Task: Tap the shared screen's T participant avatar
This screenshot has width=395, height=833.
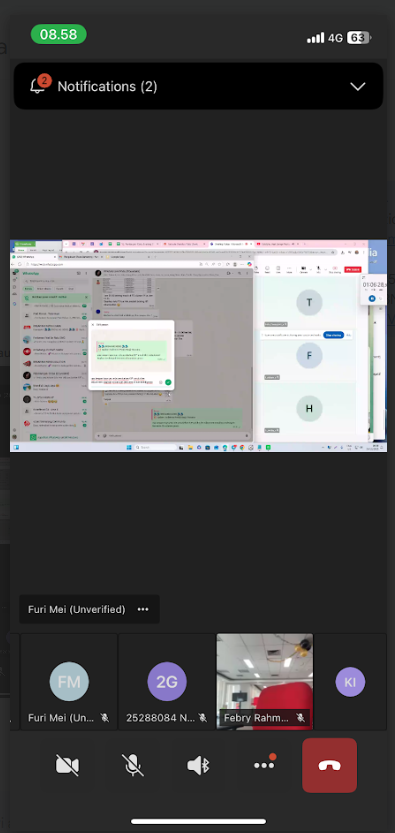Action: (x=309, y=303)
